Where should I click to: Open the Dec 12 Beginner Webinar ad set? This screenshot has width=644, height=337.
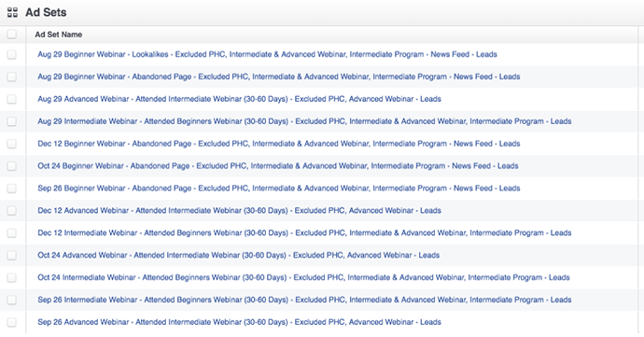(x=279, y=144)
